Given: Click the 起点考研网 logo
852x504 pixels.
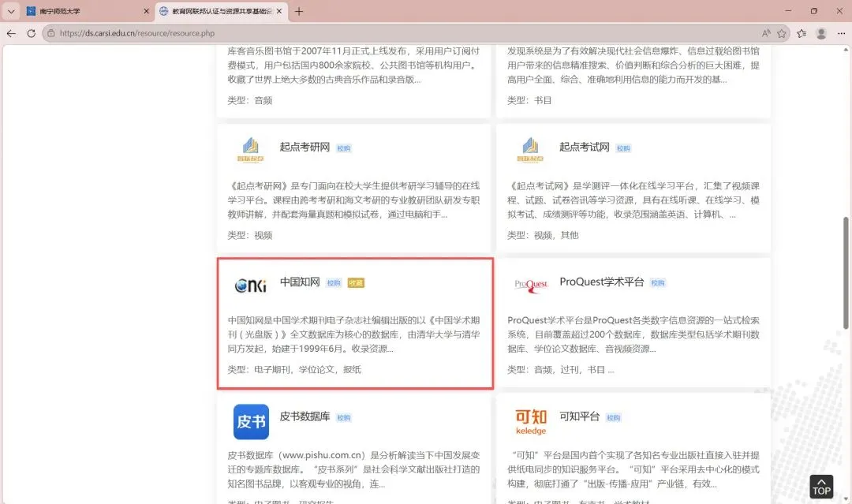Looking at the screenshot, I should (251, 150).
